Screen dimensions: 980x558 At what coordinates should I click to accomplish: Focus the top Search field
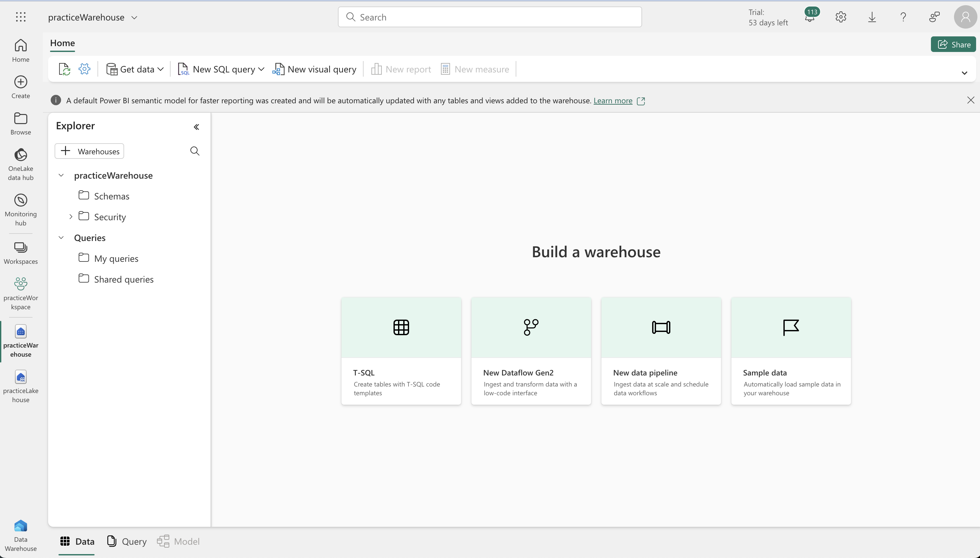(490, 17)
